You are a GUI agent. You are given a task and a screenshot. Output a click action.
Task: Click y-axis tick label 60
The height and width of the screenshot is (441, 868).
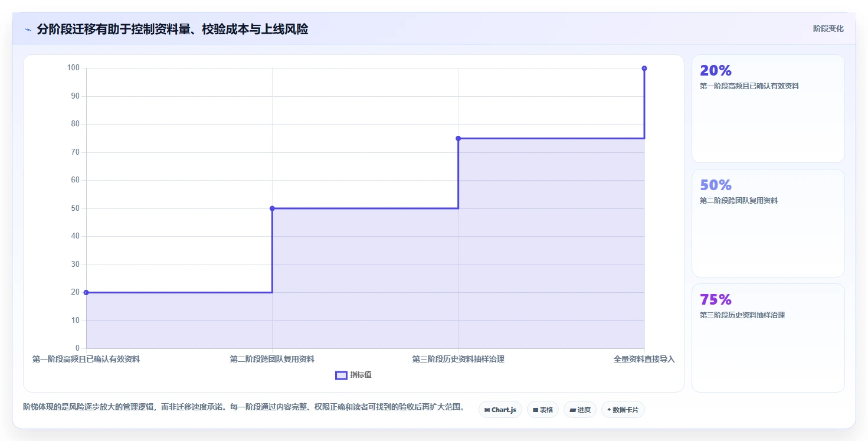point(76,180)
